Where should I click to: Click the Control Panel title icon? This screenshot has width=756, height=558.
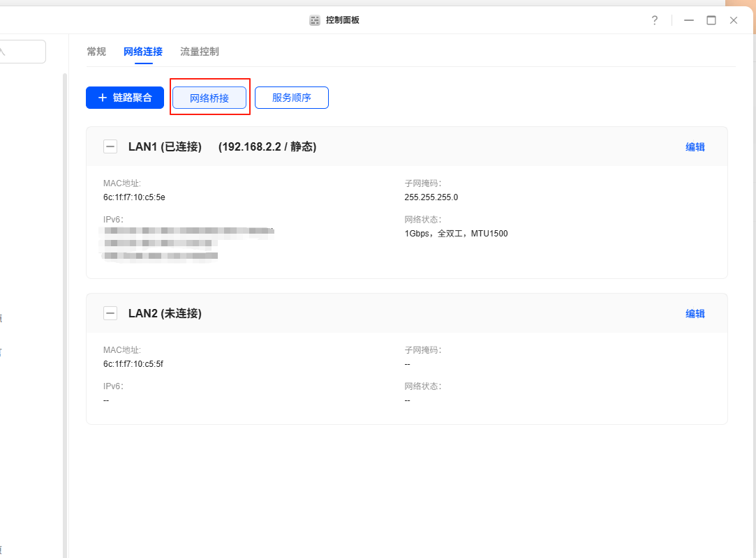315,20
